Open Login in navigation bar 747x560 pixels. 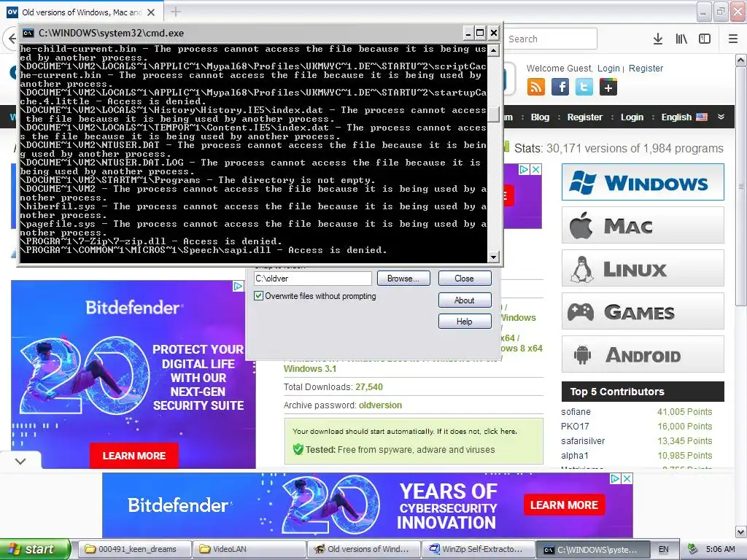632,117
